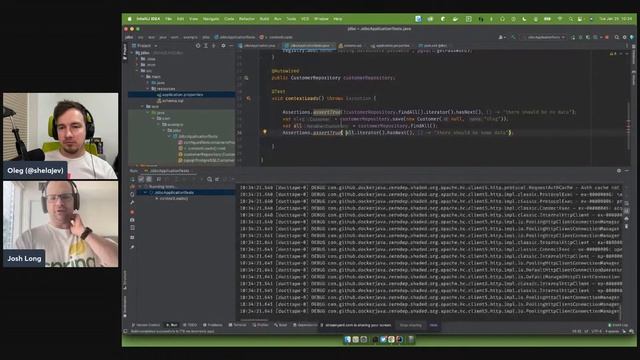Collapse the JdbcApplicationTests test node
Viewport: 640px width, 360px height.
pos(145,192)
